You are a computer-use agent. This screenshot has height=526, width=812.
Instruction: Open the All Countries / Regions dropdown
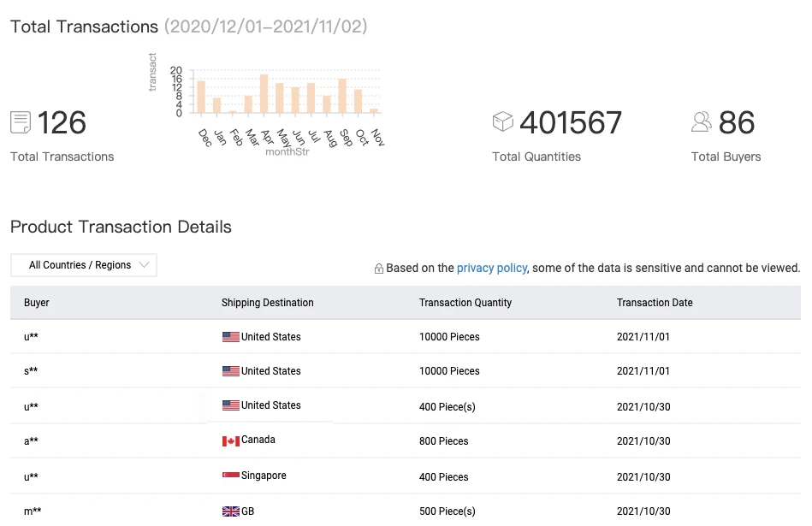pos(84,265)
